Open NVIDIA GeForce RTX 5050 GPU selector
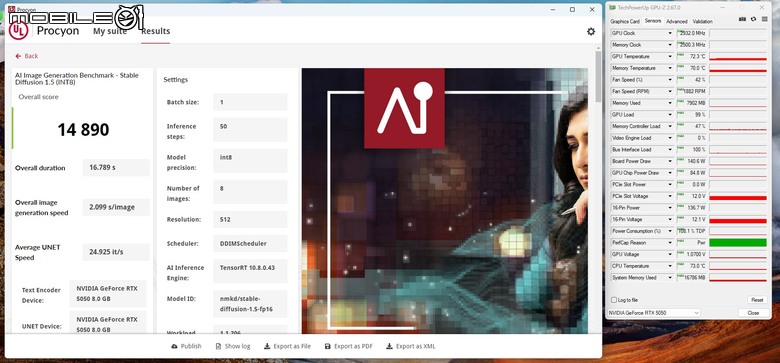The image size is (780, 363). 654,313
